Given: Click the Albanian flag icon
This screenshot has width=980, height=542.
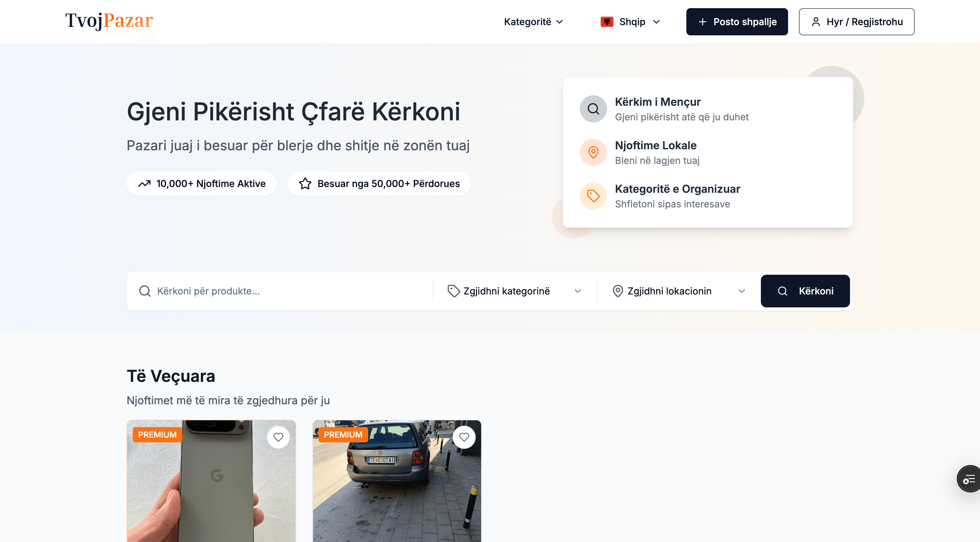Looking at the screenshot, I should (607, 22).
